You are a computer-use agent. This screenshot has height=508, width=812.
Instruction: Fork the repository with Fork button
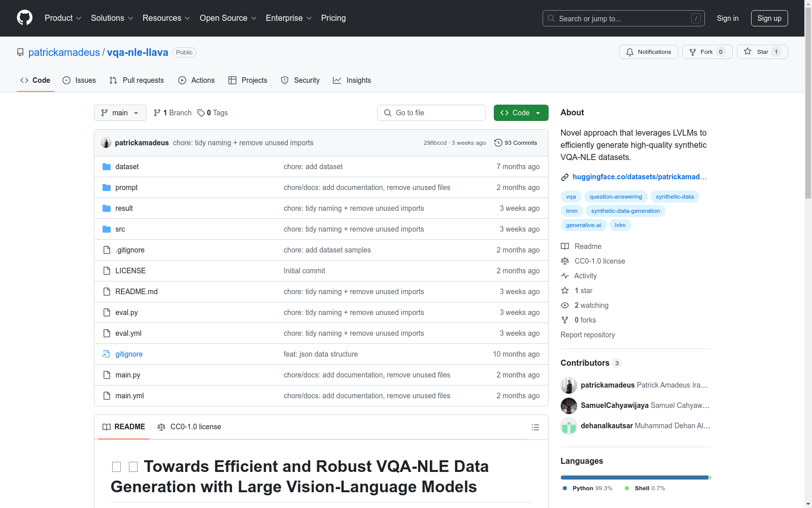coord(707,52)
